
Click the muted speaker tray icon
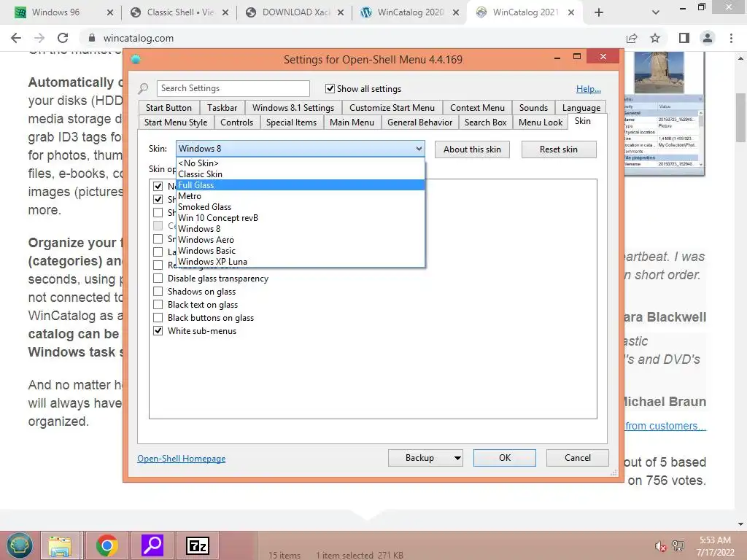(660, 546)
